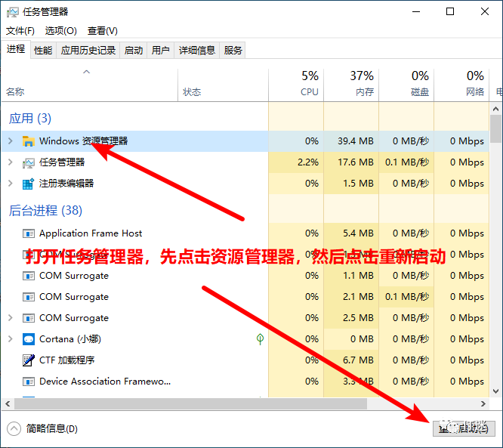The height and width of the screenshot is (448, 503).
Task: Open the 文件(F) menu
Action: (20, 31)
